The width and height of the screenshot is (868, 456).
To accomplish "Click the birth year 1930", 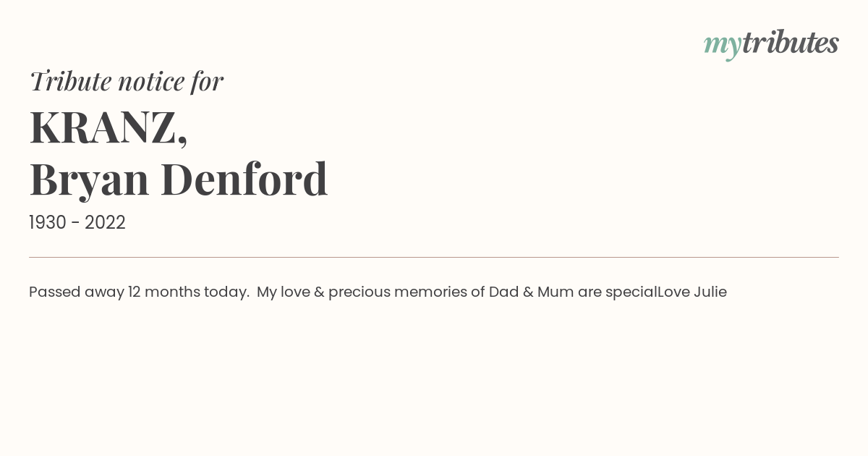I will point(48,223).
